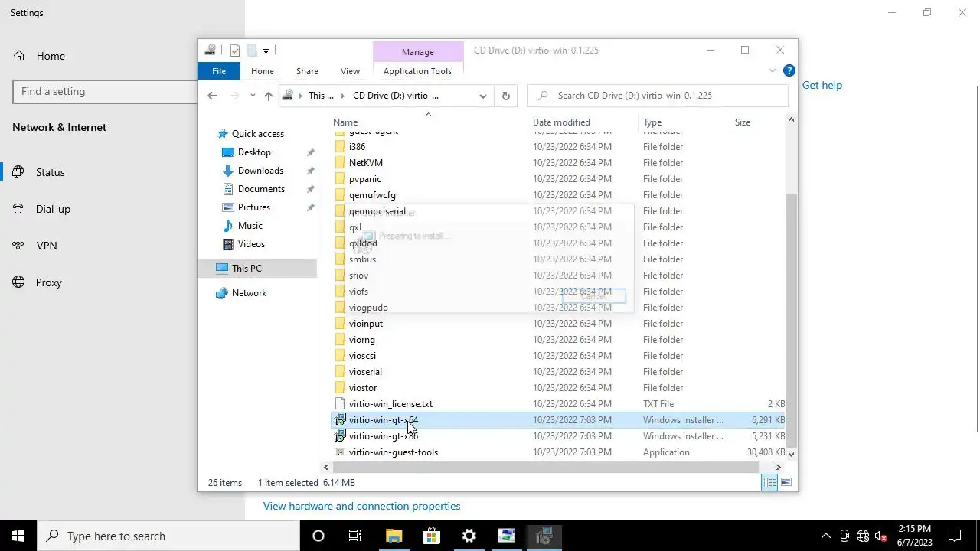Open the notification center icon
The width and height of the screenshot is (980, 551).
click(x=955, y=536)
